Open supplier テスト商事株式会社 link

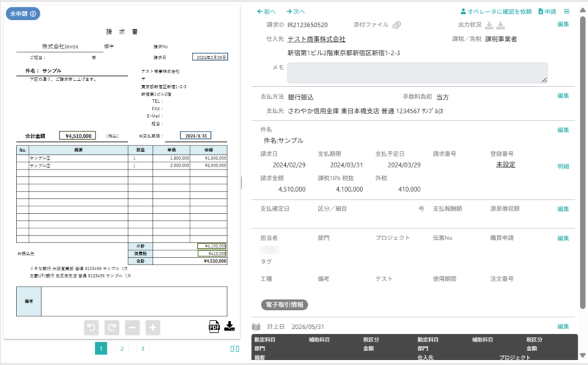click(x=317, y=39)
